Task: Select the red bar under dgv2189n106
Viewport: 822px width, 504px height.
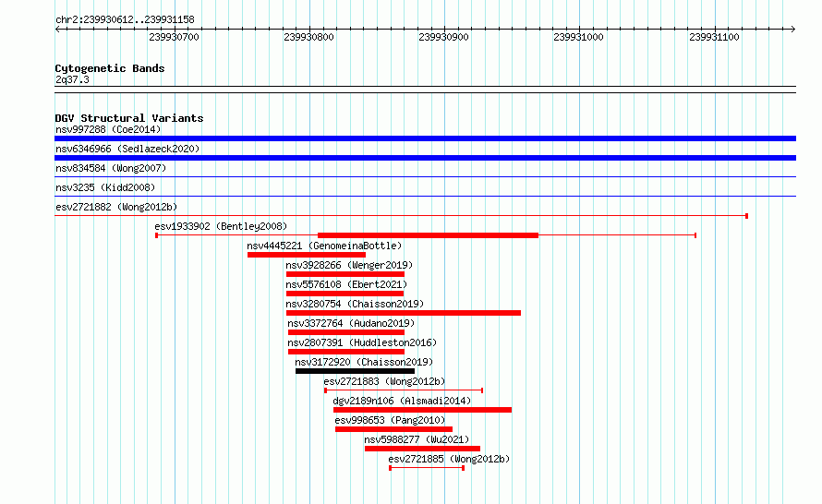Action: pos(422,410)
